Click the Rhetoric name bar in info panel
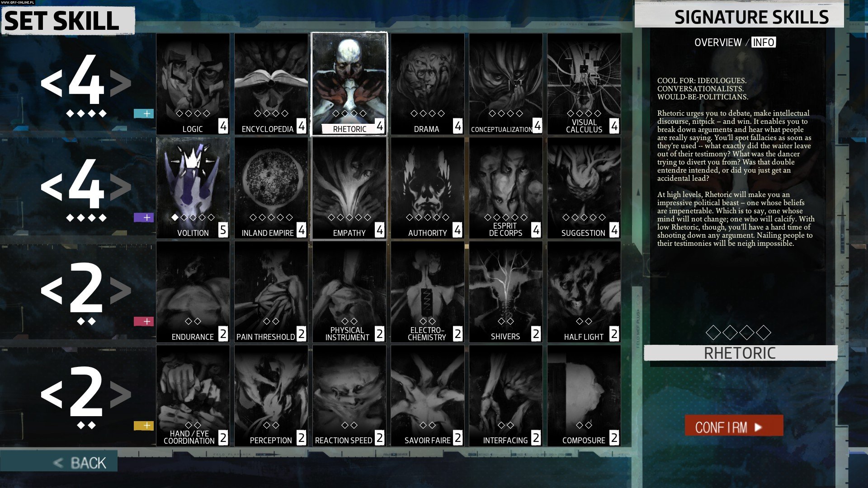Viewport: 868px width, 488px height. [741, 353]
